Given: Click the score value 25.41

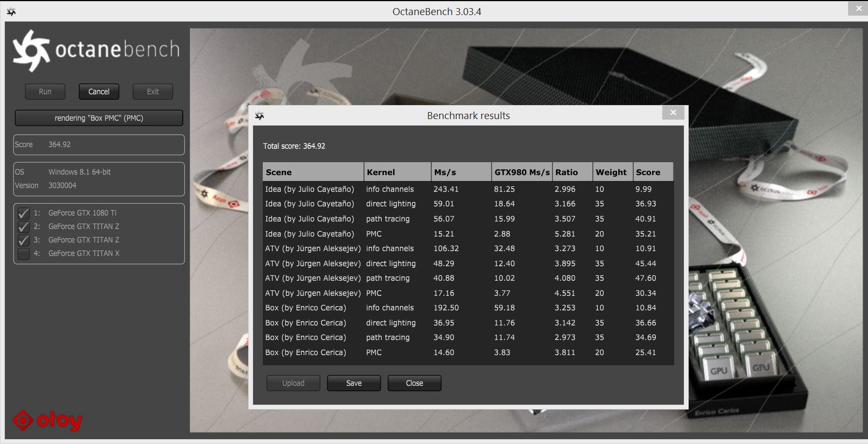Looking at the screenshot, I should click(x=646, y=352).
